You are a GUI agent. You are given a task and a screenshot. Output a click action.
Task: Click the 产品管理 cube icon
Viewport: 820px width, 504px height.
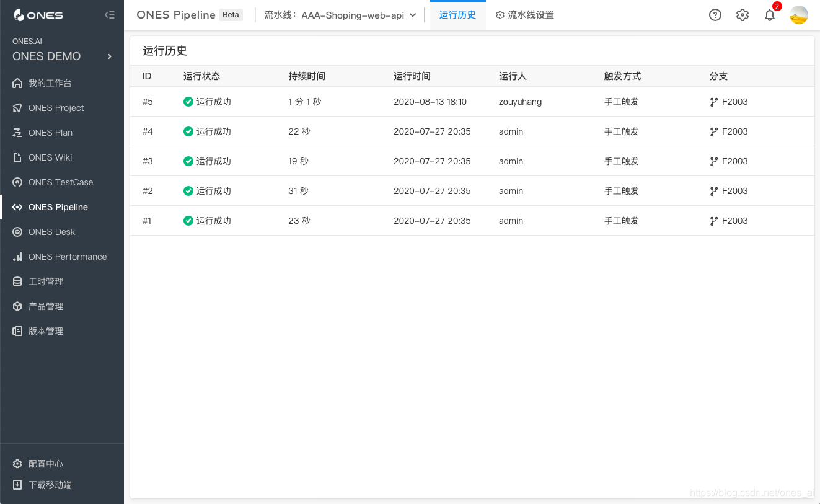(x=17, y=306)
